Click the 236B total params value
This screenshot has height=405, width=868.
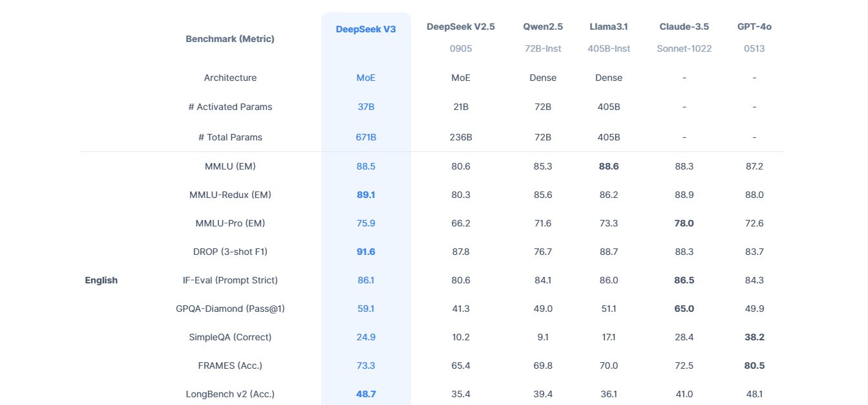[461, 137]
